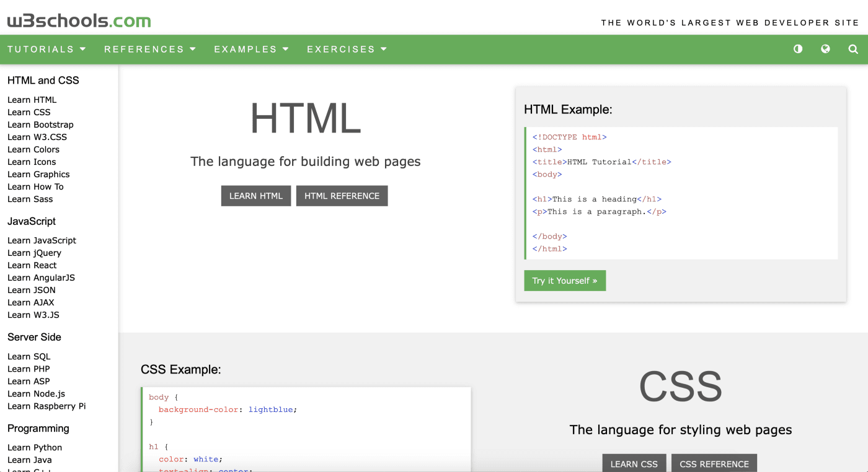Open Learn Bootstrap in the sidebar
This screenshot has width=868, height=472.
(40, 125)
